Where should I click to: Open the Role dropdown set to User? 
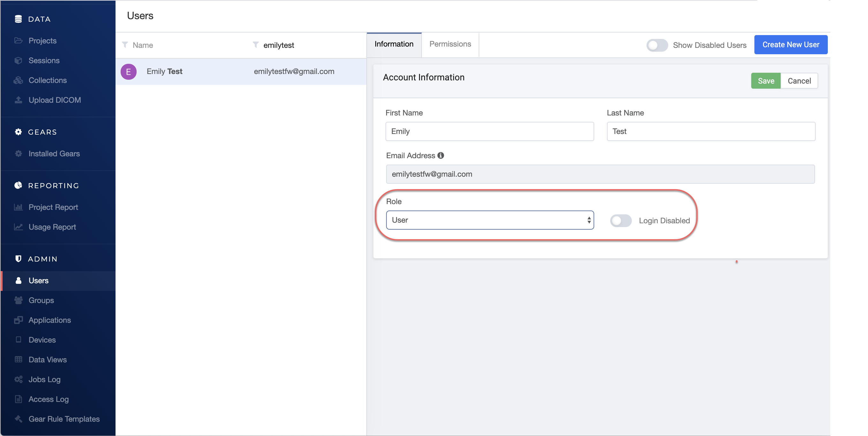pos(490,220)
